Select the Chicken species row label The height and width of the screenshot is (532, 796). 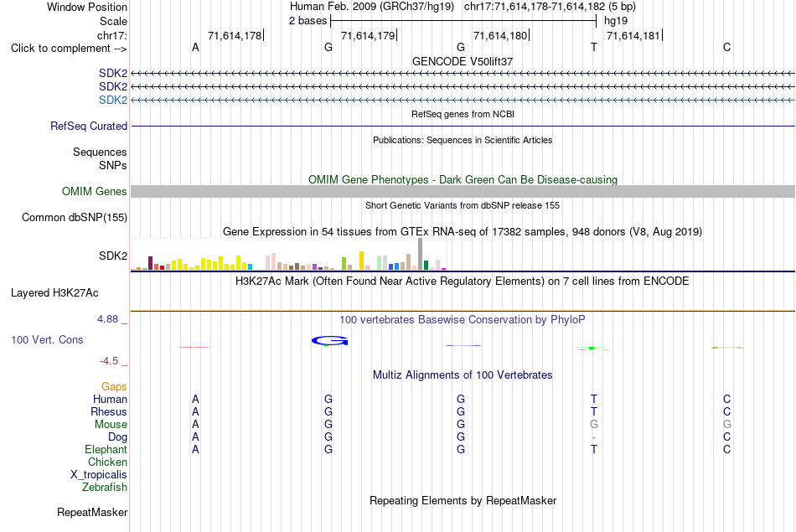pyautogui.click(x=107, y=462)
